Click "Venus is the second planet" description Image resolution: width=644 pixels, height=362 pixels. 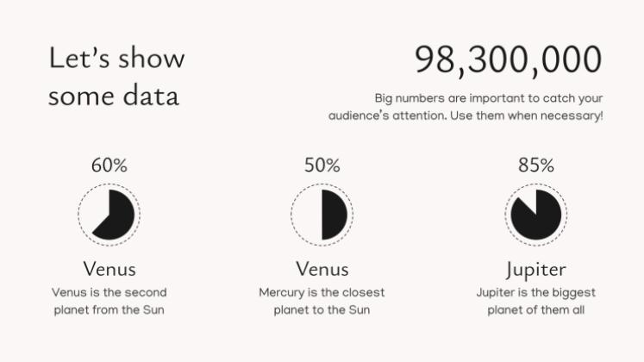[109, 301]
